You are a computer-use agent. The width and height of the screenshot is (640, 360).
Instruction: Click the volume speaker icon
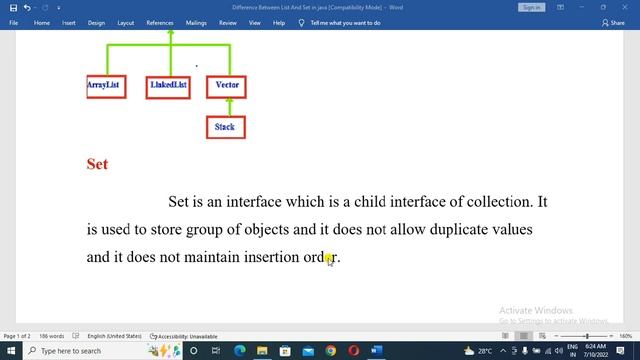click(x=559, y=351)
